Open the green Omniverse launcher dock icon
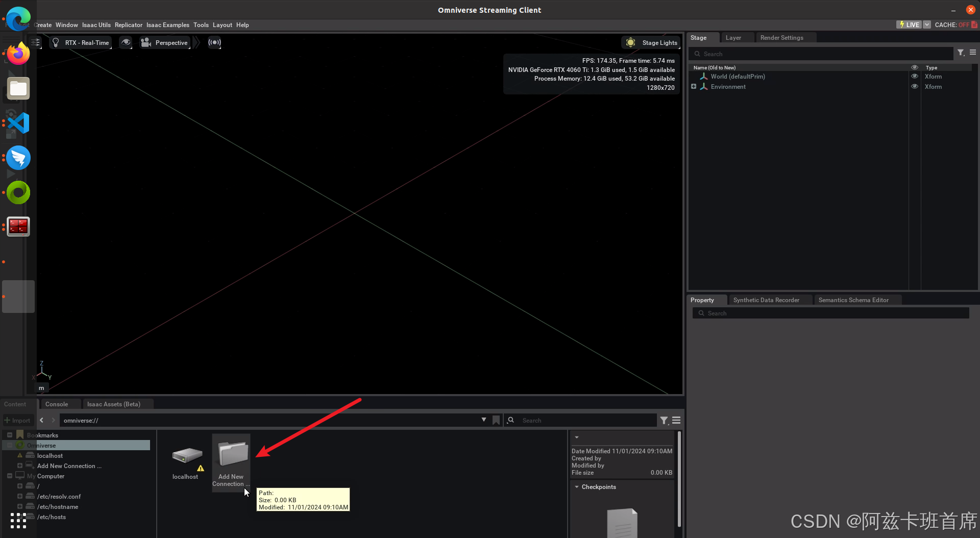Image resolution: width=980 pixels, height=538 pixels. tap(18, 192)
